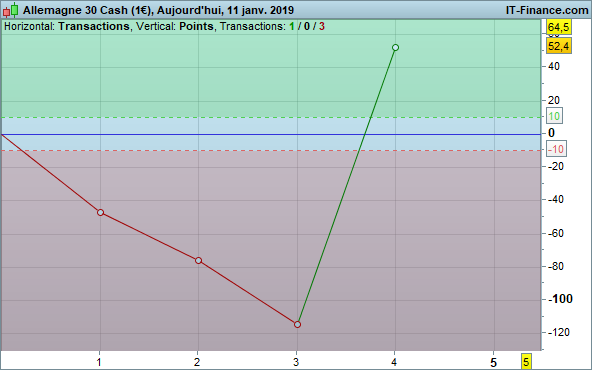The height and width of the screenshot is (370, 592).
Task: Click horizontal axis tick label 1
Action: (x=99, y=362)
